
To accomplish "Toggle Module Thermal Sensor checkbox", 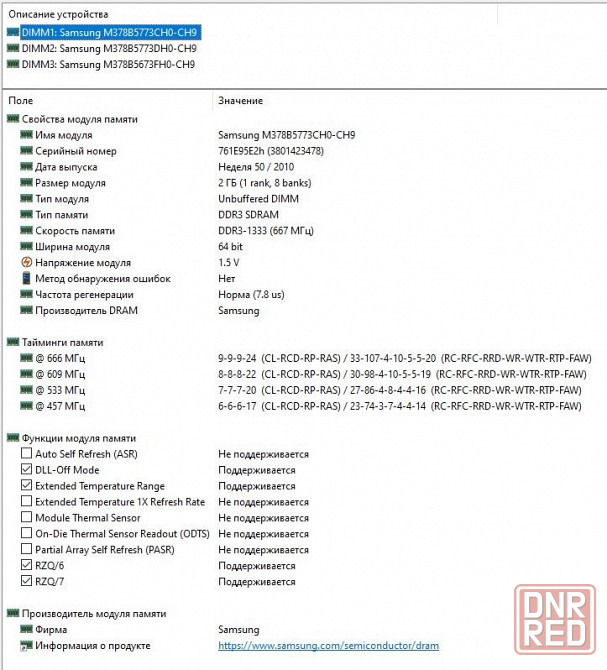I will (26, 517).
